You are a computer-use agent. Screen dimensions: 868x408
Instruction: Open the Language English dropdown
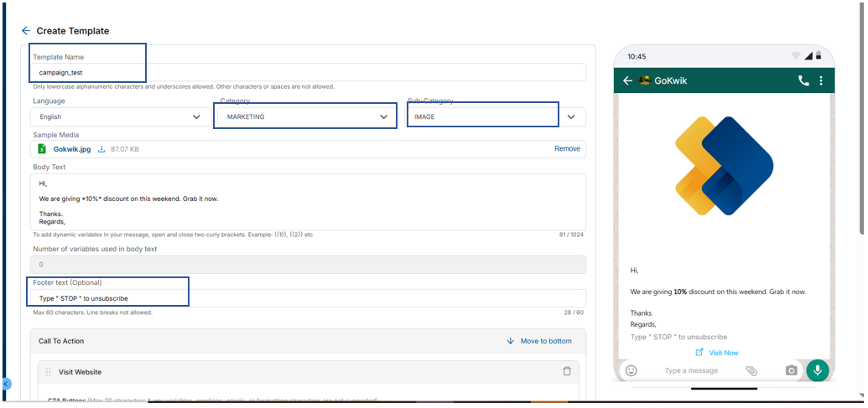coord(119,116)
